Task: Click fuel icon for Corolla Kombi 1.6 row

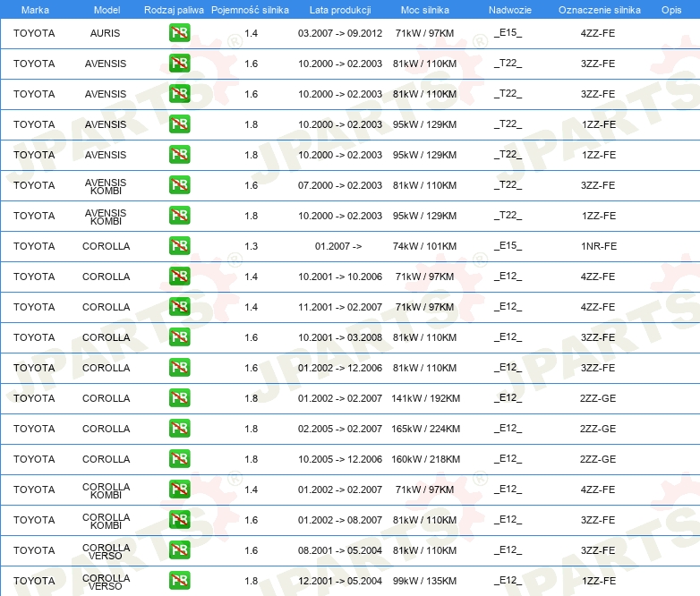Action: pyautogui.click(x=179, y=520)
